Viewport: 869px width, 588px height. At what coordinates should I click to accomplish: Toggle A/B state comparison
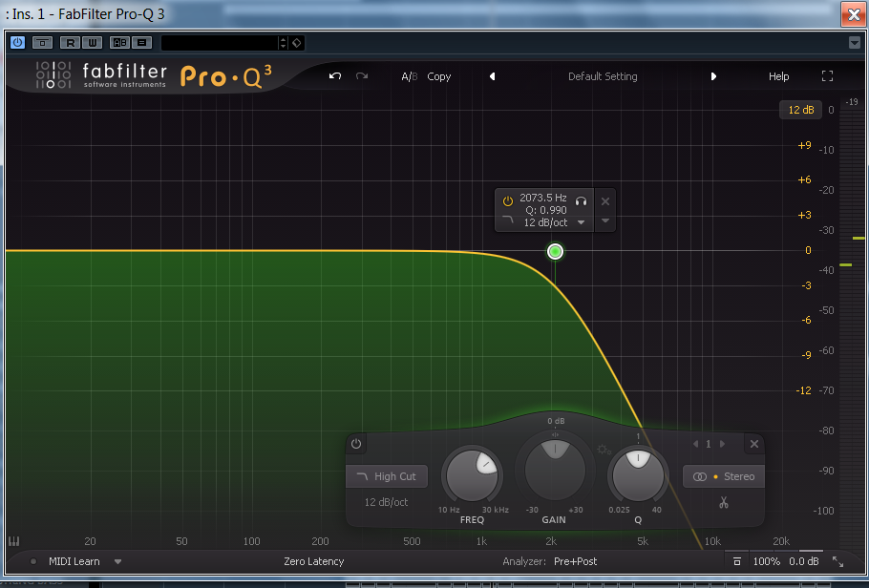tap(410, 76)
